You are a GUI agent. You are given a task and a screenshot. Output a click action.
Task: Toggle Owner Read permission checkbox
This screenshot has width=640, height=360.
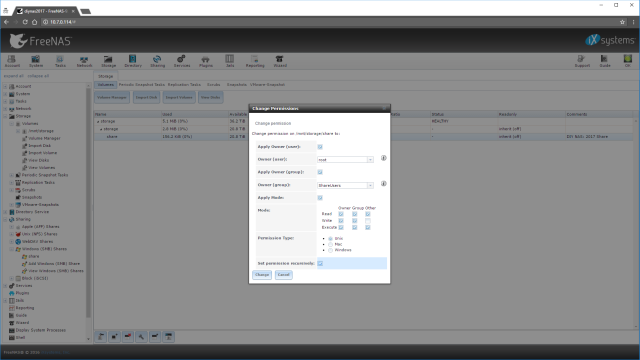point(341,214)
